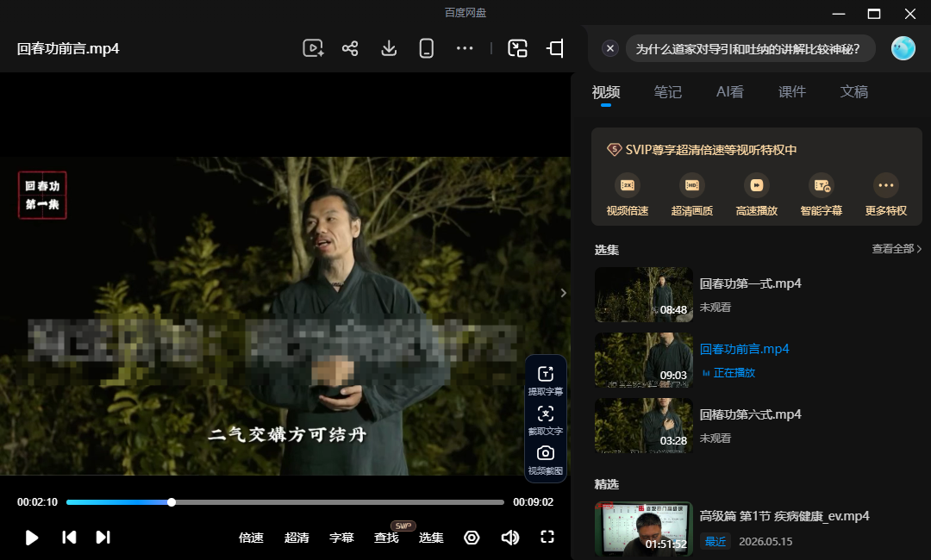931x560 pixels.
Task: Select the 智能字幕 privilege icon
Action: pyautogui.click(x=822, y=185)
